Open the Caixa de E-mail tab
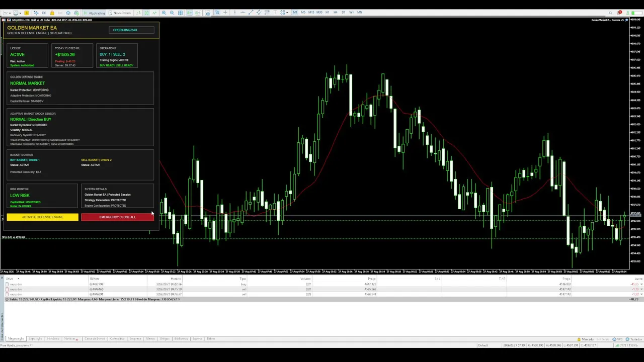Viewport: 644px width, 362px height. 95,339
